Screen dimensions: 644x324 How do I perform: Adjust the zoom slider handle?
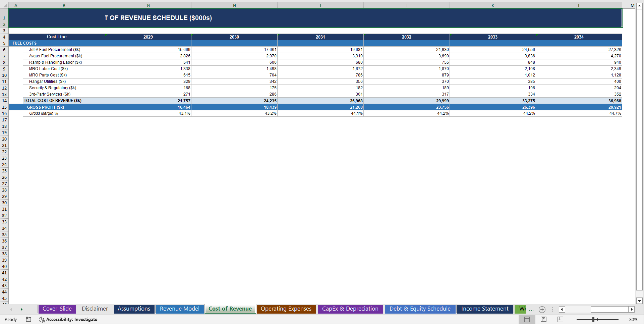point(593,319)
